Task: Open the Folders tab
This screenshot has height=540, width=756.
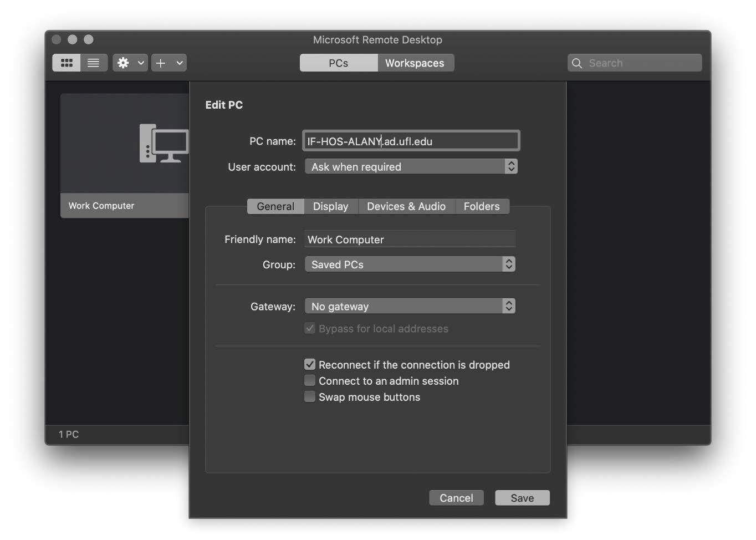Action: point(482,206)
